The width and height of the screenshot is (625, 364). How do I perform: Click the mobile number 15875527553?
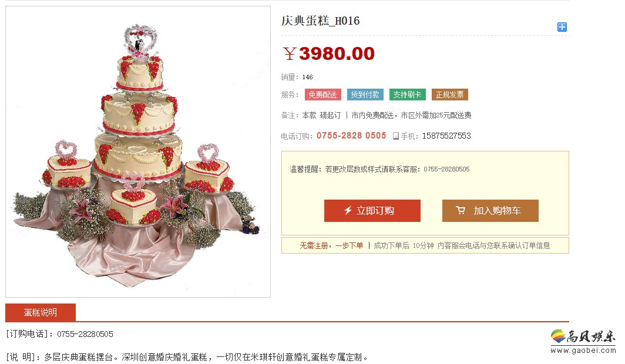446,136
